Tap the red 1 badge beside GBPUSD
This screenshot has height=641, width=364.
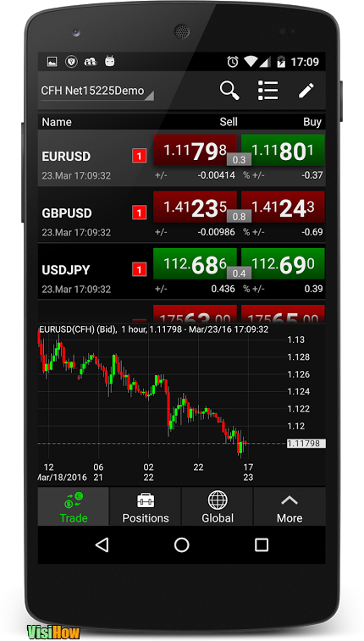(x=140, y=213)
